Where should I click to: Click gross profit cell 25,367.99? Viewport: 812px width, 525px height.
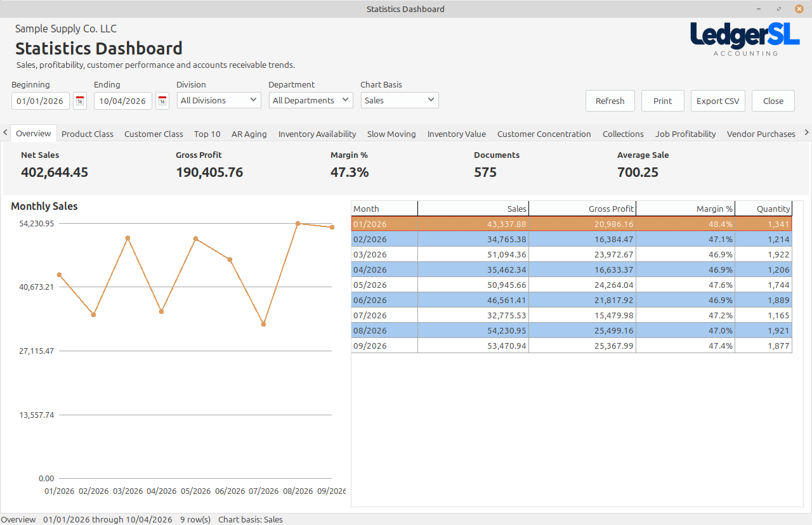(582, 346)
